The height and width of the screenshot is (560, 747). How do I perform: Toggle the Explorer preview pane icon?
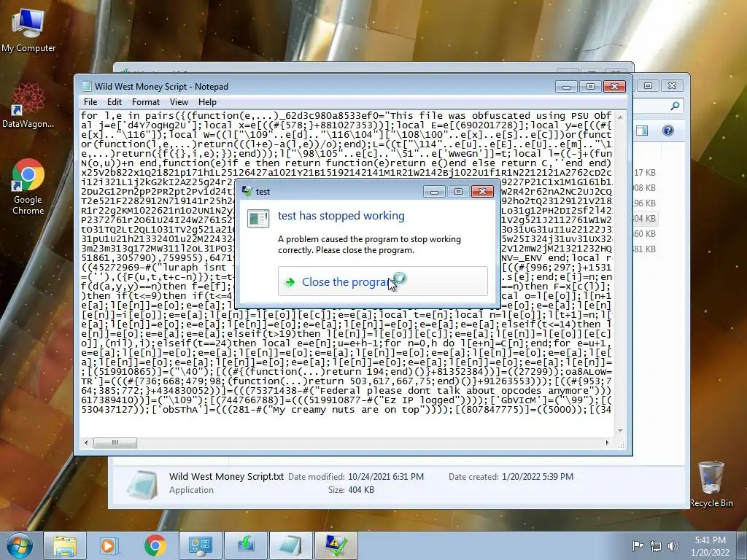642,131
